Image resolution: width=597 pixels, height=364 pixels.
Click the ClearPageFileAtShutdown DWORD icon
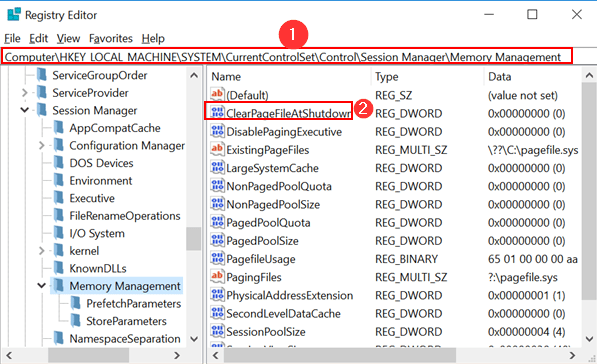pos(217,112)
